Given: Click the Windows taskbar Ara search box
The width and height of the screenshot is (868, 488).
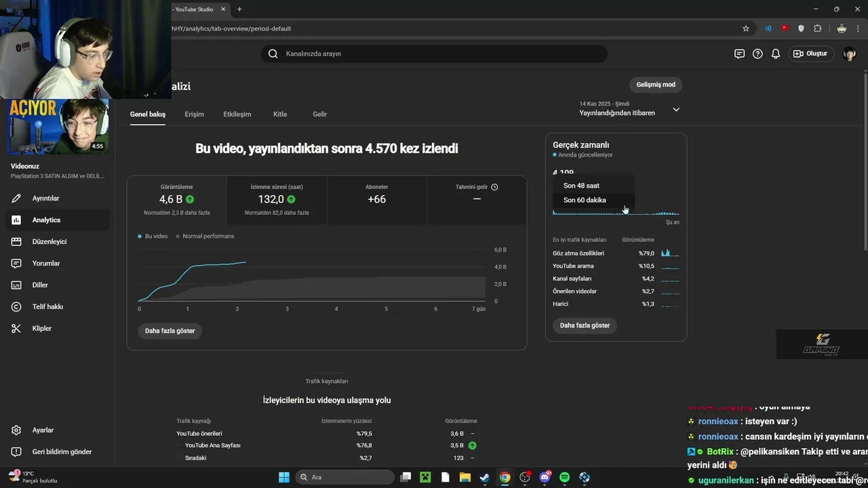Looking at the screenshot, I should 344,477.
